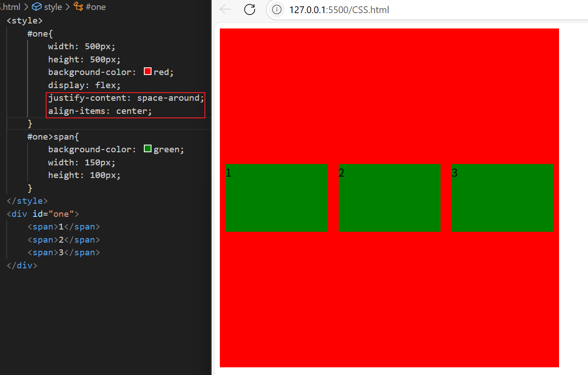Click the align-items: center; line
Image resolution: width=588 pixels, height=375 pixels.
[x=100, y=111]
